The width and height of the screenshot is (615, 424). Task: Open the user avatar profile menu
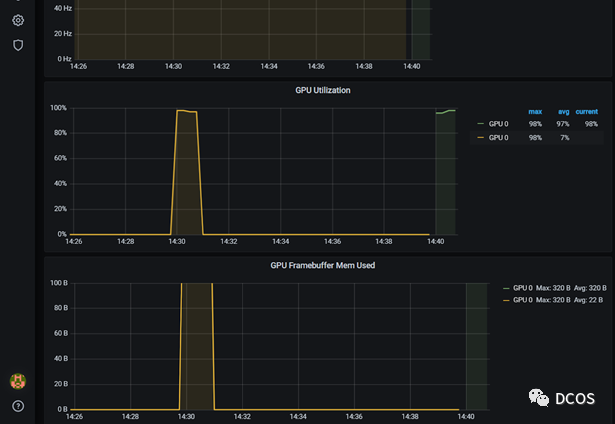pos(18,381)
